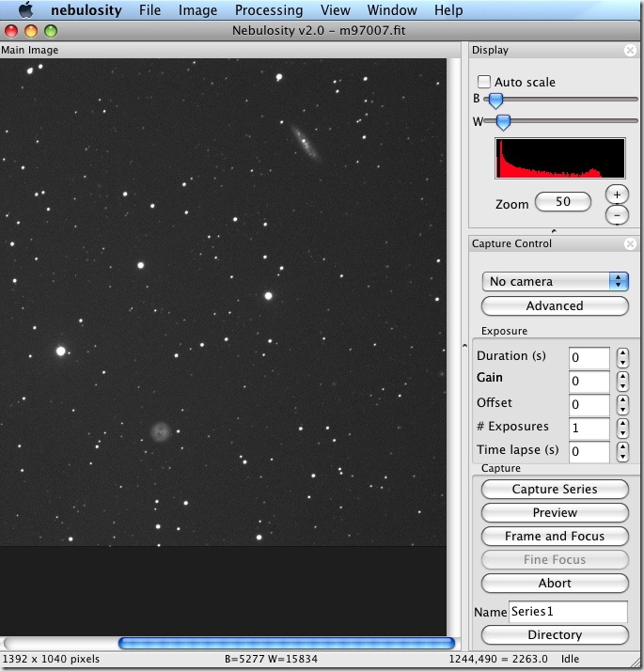
Task: Open the File menu
Action: click(x=149, y=9)
